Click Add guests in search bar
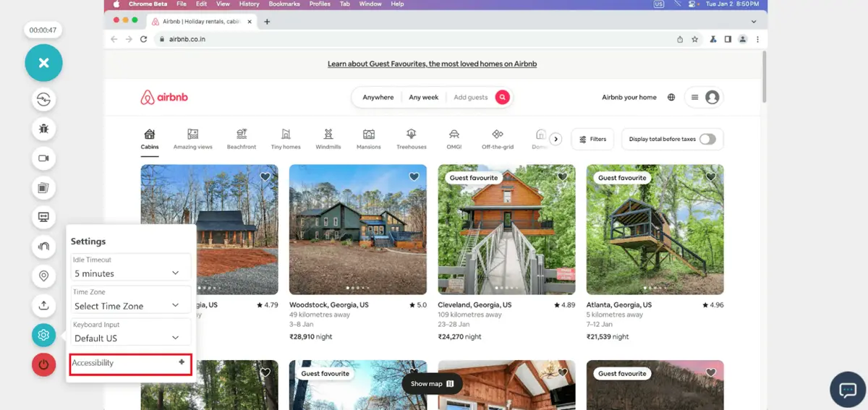 tap(471, 97)
